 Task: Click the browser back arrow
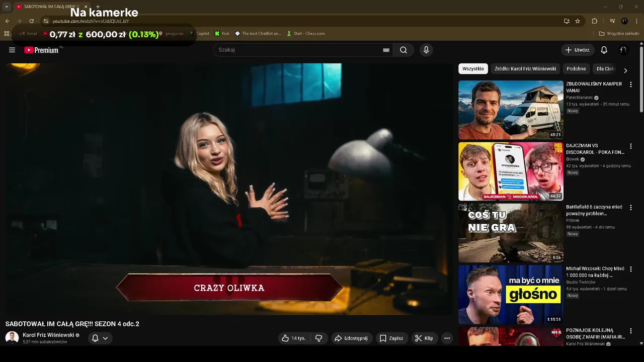point(7,21)
